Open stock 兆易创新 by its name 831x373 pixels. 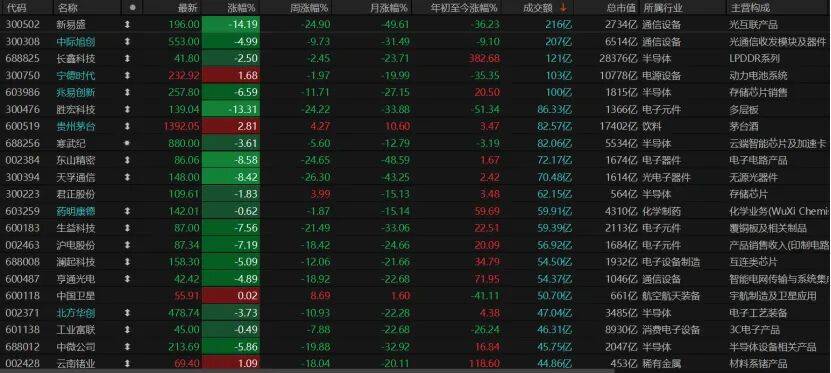(x=76, y=92)
